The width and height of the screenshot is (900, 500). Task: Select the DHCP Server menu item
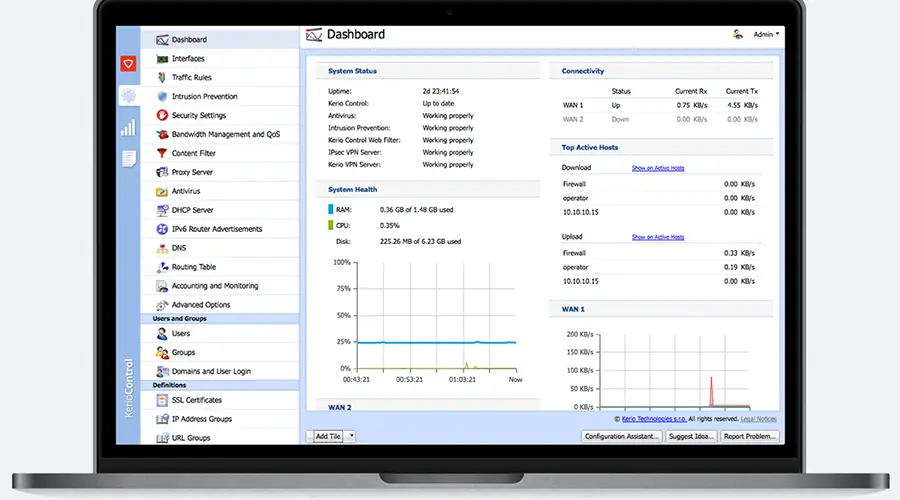(220, 210)
